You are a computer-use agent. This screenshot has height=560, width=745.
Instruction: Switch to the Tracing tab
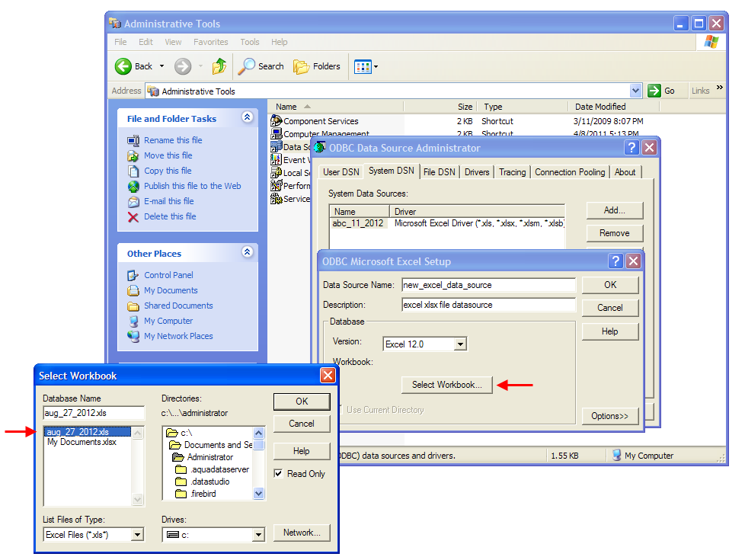tap(512, 172)
